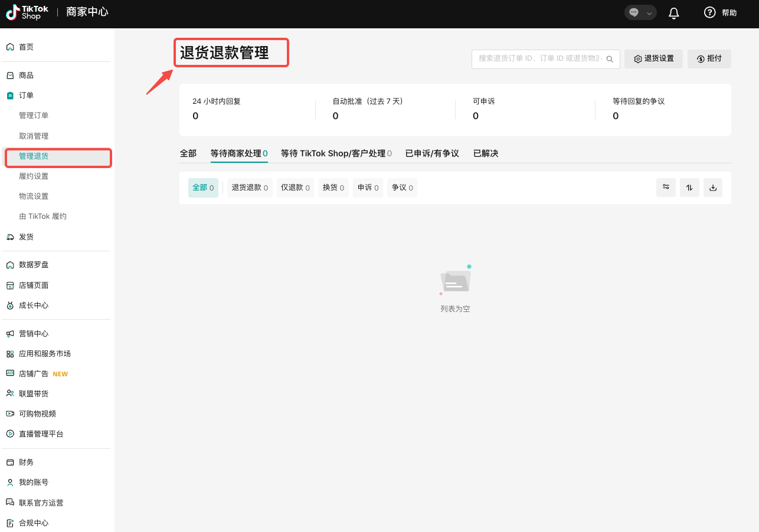Open chat messages via the speech bubble icon
Screen dimensions: 759x532
633,12
